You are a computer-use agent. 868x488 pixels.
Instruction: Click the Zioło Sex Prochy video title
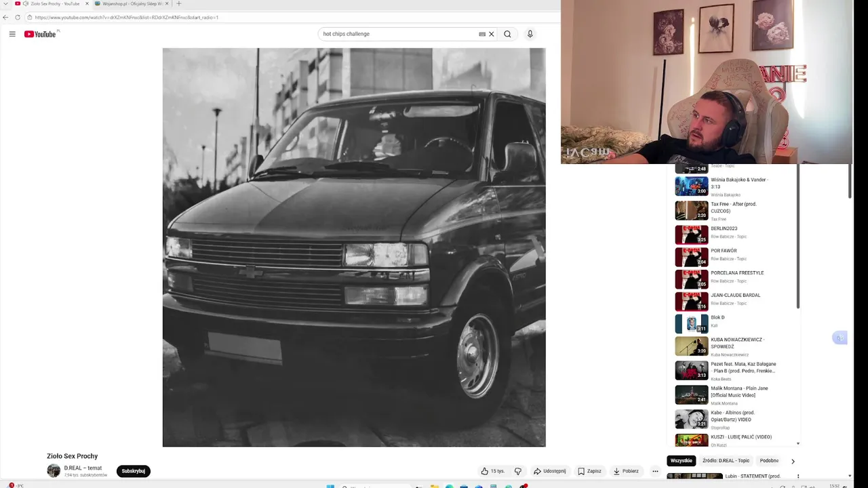[72, 456]
